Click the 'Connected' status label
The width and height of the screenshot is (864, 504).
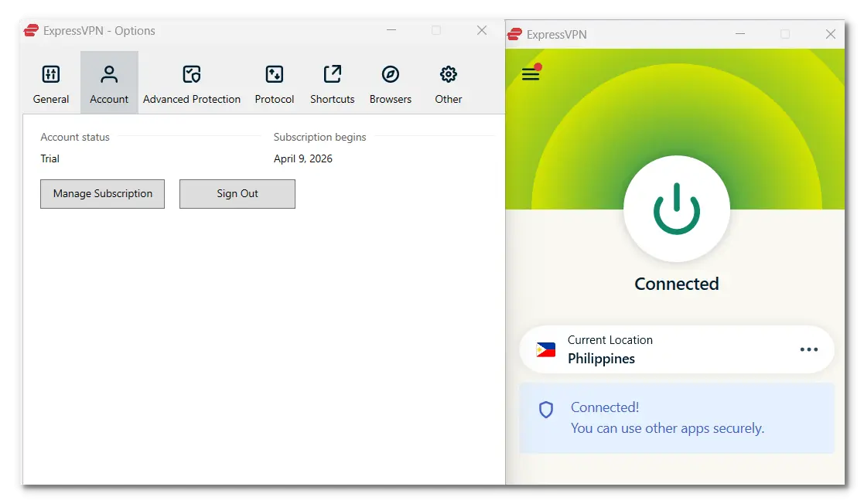coord(677,284)
